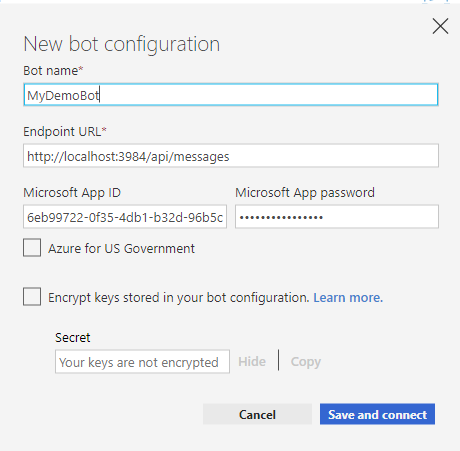This screenshot has height=451, width=460.
Task: Click the New bot configuration heading
Action: click(x=122, y=44)
